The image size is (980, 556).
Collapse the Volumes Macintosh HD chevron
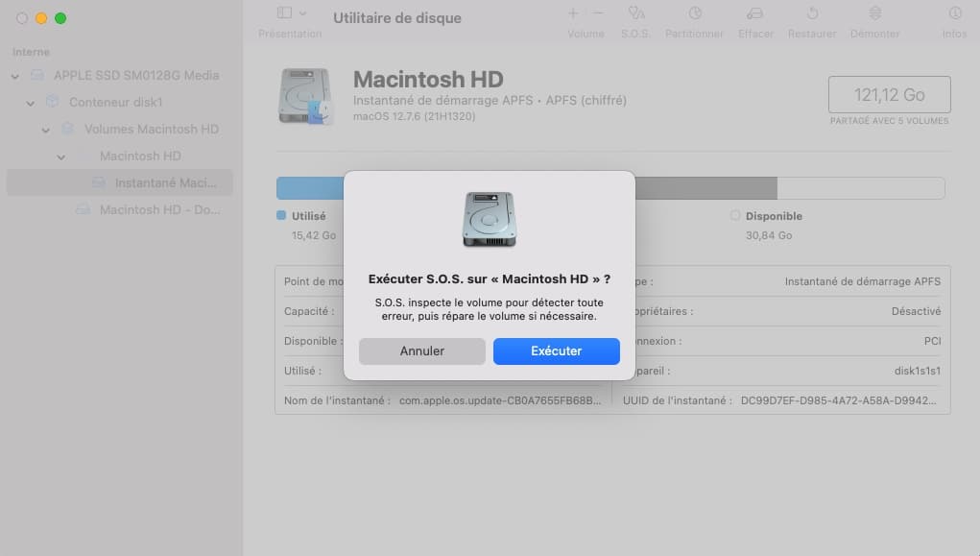pyautogui.click(x=46, y=130)
